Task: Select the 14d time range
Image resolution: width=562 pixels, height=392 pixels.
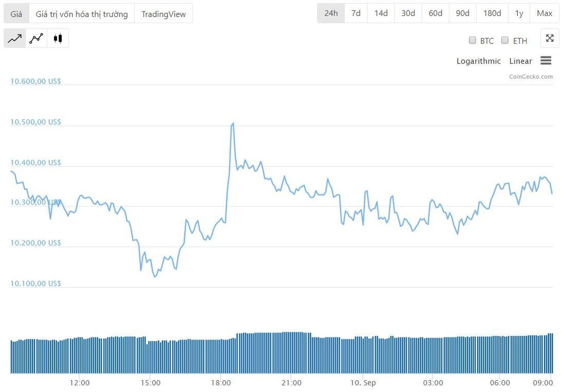Action: (x=381, y=13)
